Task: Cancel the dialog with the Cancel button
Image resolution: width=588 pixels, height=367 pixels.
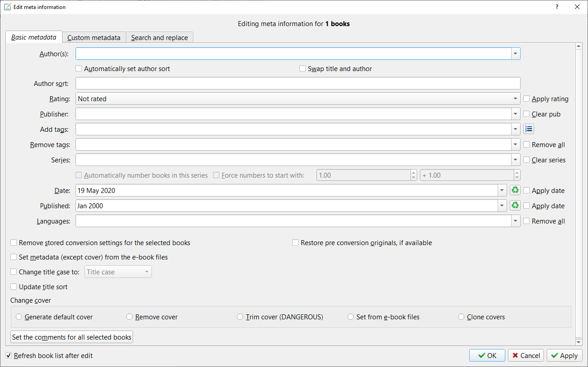Action: pyautogui.click(x=526, y=356)
